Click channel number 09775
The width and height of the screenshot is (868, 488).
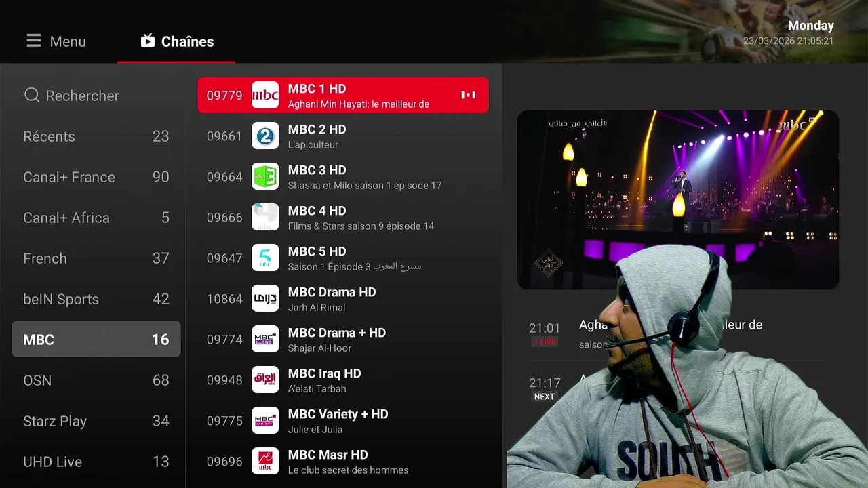click(x=224, y=421)
